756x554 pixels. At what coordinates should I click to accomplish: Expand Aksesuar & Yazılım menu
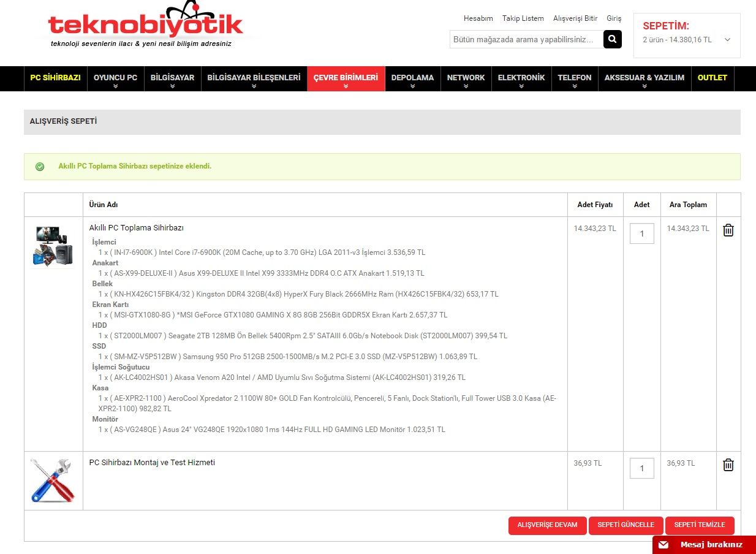coord(644,78)
